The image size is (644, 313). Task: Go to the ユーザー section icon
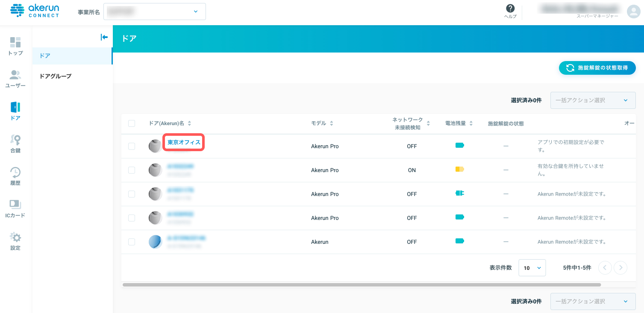coord(15,75)
